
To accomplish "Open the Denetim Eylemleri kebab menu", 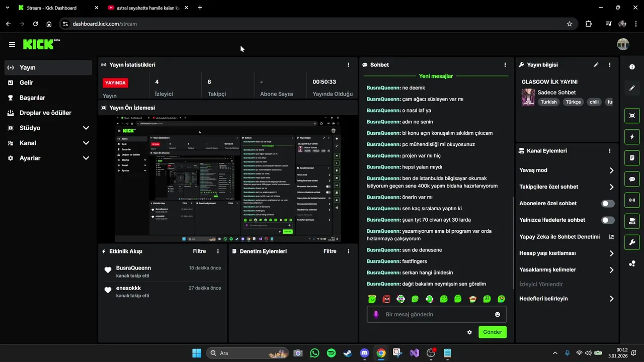I will [x=348, y=251].
